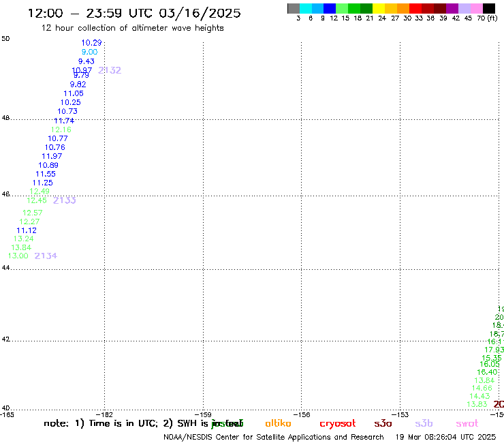This screenshot has width=504, height=443.
Task: Click the wave height value 10.25
Action: pyautogui.click(x=71, y=102)
